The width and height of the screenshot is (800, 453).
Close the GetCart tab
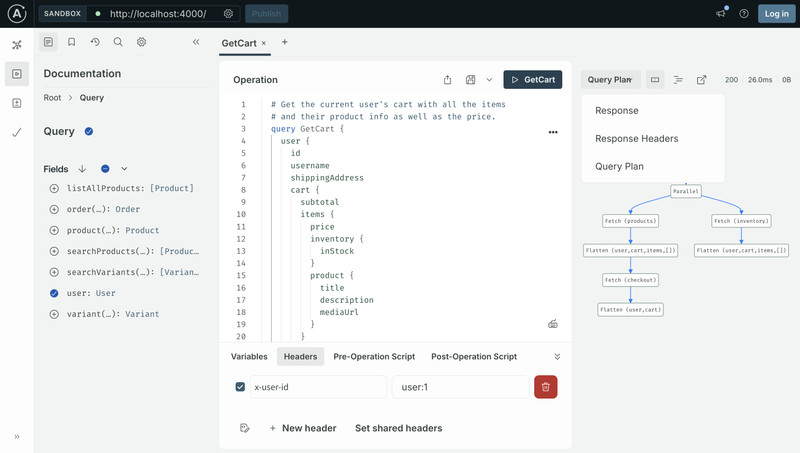(264, 43)
